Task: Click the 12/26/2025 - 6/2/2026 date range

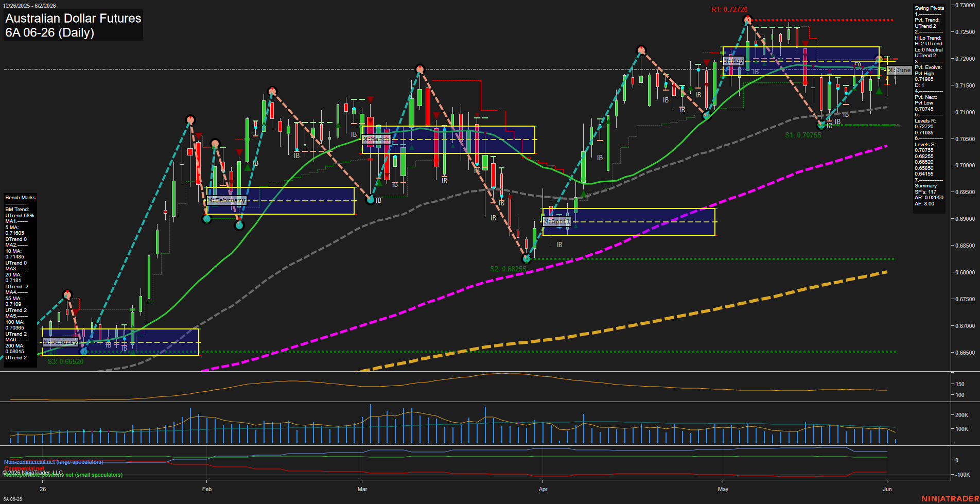Action: [29, 6]
